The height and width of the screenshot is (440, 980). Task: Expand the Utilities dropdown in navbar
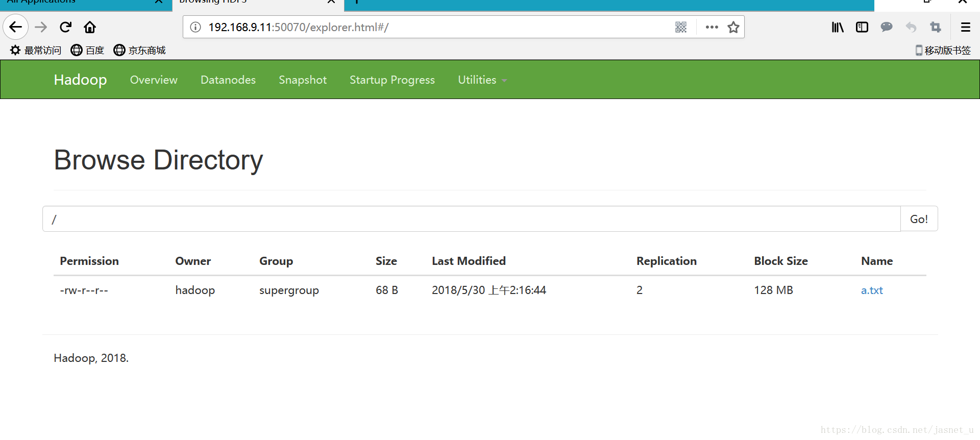click(482, 80)
